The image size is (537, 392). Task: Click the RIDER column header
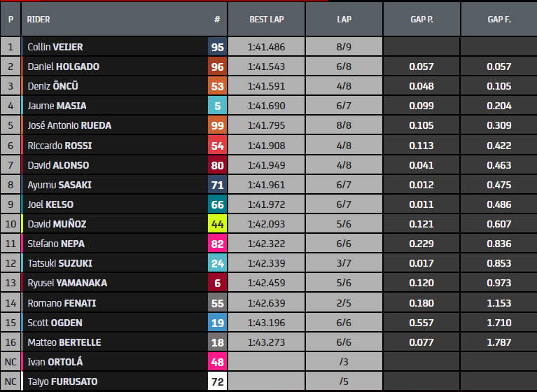pos(39,20)
